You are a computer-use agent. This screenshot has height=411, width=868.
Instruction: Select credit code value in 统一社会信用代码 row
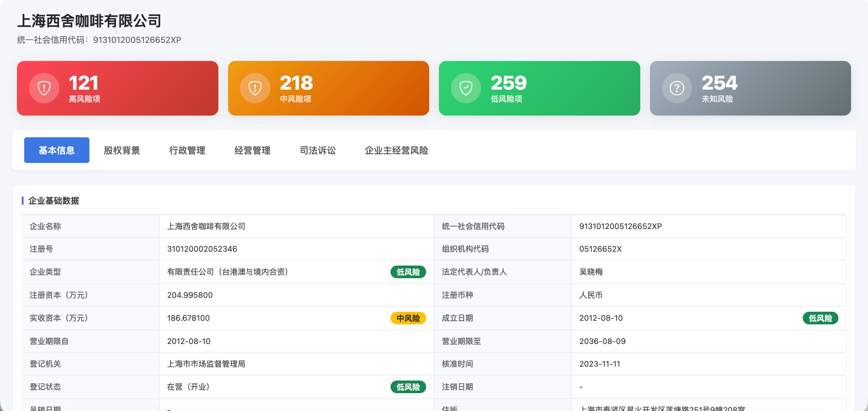[621, 226]
